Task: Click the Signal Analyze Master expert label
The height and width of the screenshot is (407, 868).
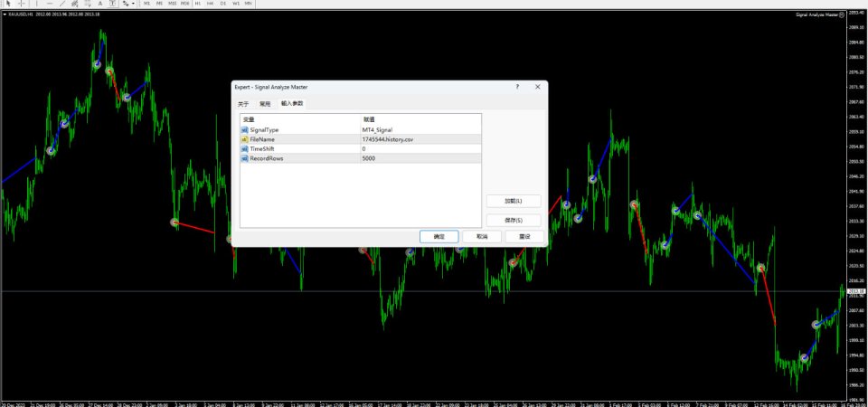Action: point(817,15)
